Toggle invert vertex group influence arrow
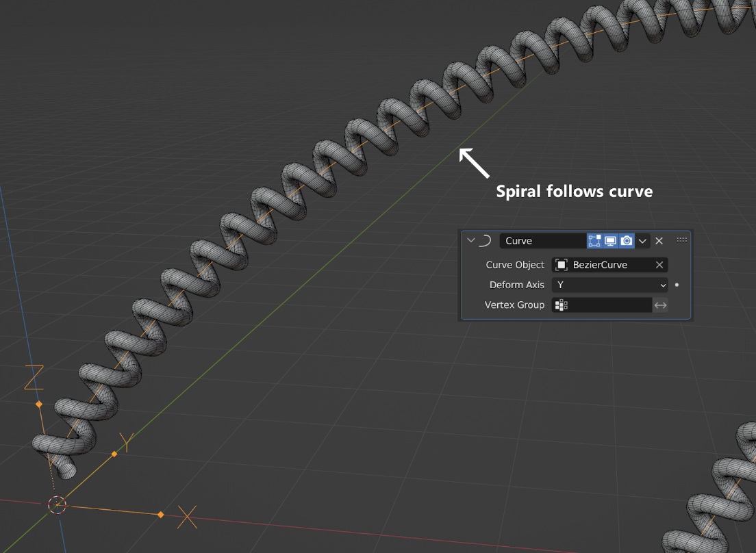The image size is (756, 553). (x=660, y=305)
